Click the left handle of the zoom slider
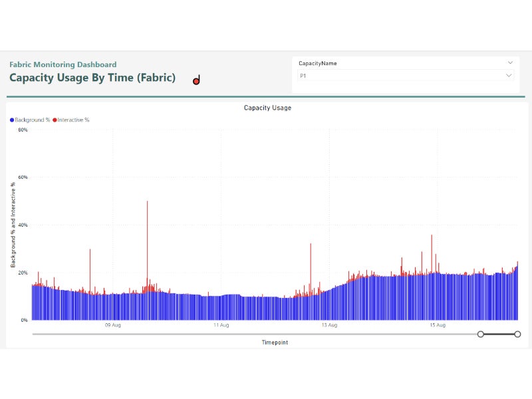532x399 pixels. pos(481,334)
